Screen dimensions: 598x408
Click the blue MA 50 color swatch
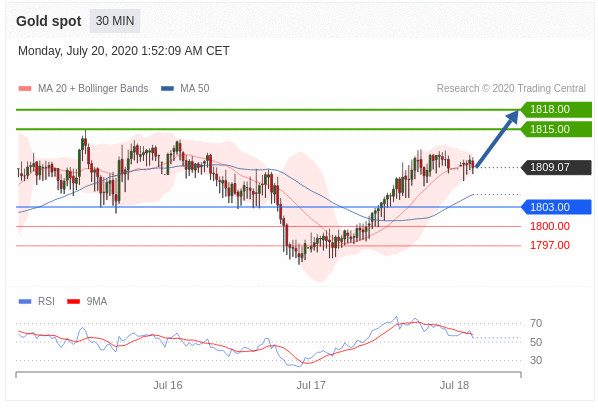167,88
